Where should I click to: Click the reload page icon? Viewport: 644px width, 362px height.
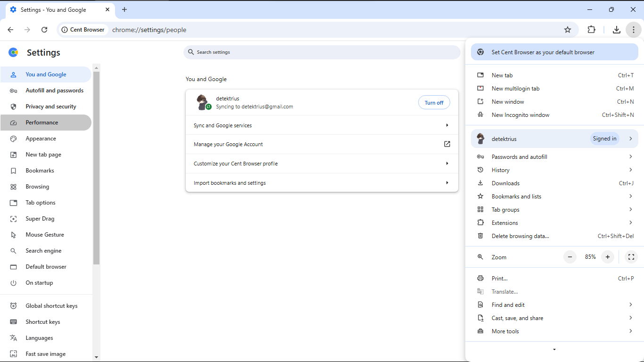(44, 30)
